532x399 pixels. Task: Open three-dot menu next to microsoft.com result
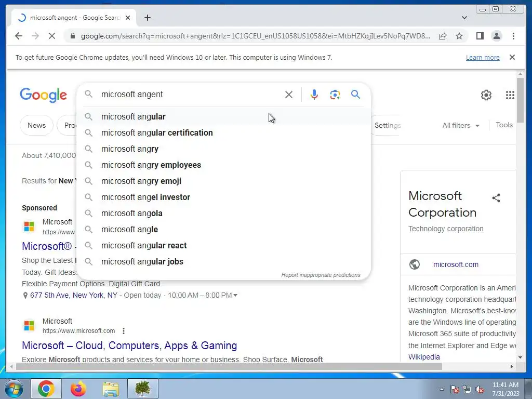124,331
